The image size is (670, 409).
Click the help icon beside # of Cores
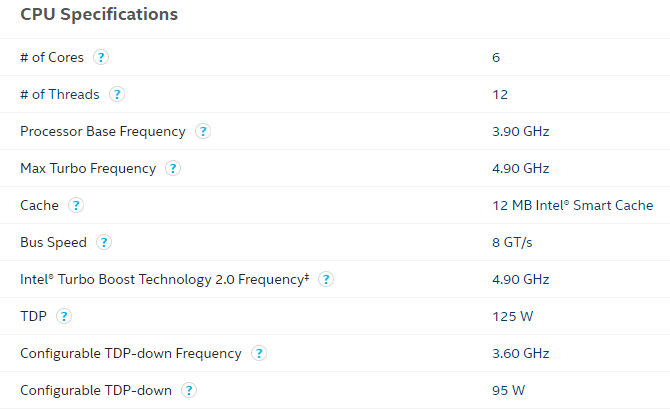pyautogui.click(x=101, y=57)
